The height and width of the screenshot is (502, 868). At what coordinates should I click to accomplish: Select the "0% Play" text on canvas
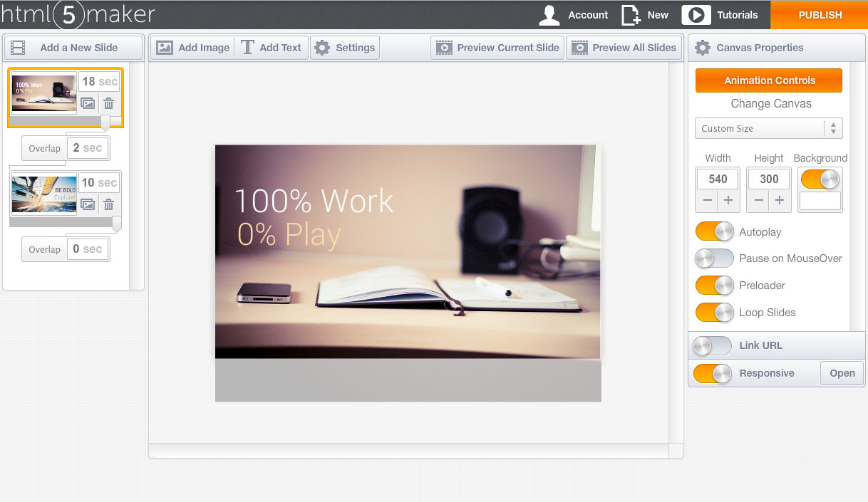289,234
